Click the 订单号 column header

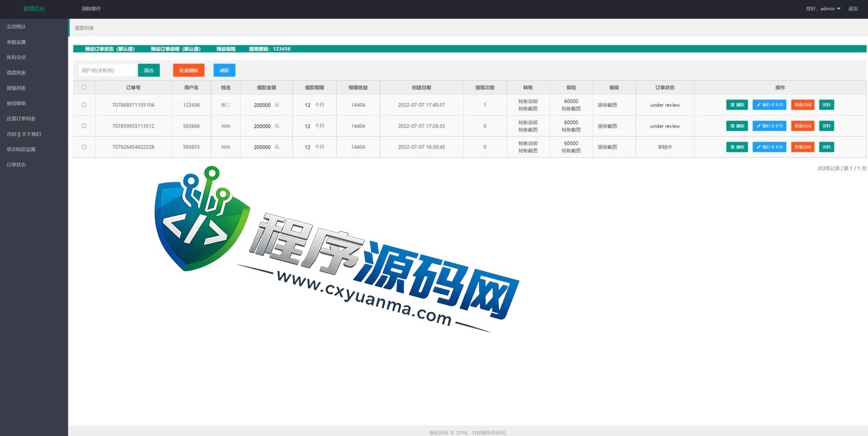click(133, 87)
